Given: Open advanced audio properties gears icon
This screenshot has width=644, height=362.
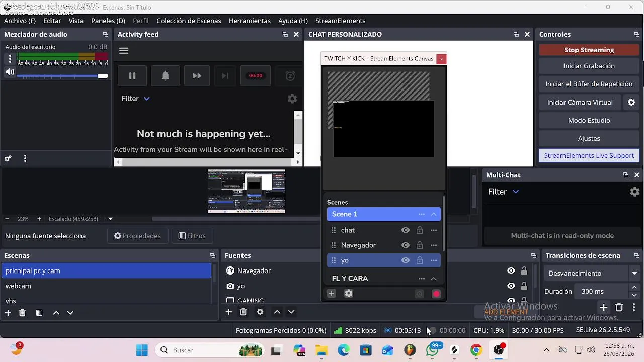Looking at the screenshot, I should (x=8, y=158).
